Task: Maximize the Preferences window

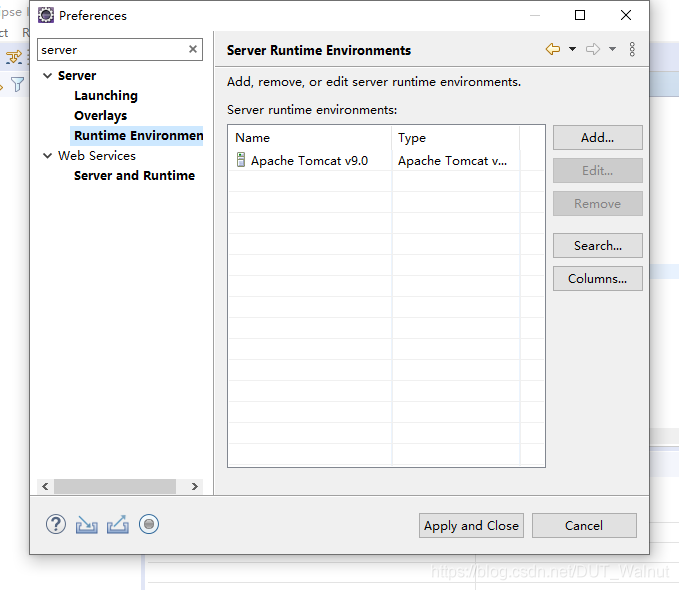Action: (x=580, y=15)
